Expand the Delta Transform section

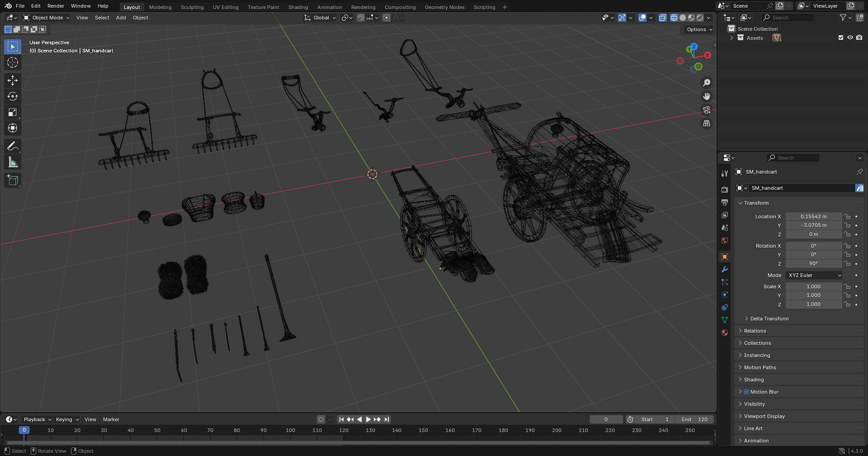(769, 318)
